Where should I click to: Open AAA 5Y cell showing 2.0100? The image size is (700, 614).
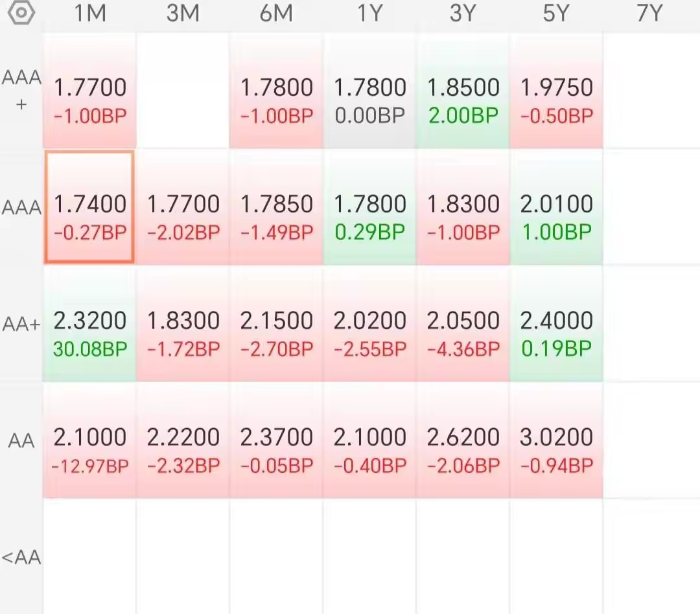tap(556, 207)
